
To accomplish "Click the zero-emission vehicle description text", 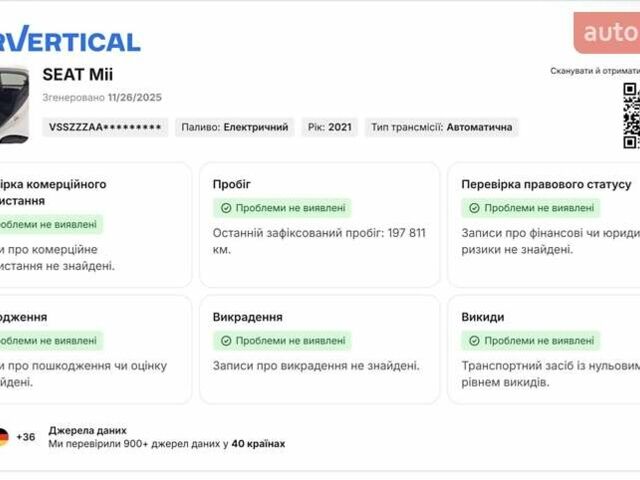I will point(551,374).
